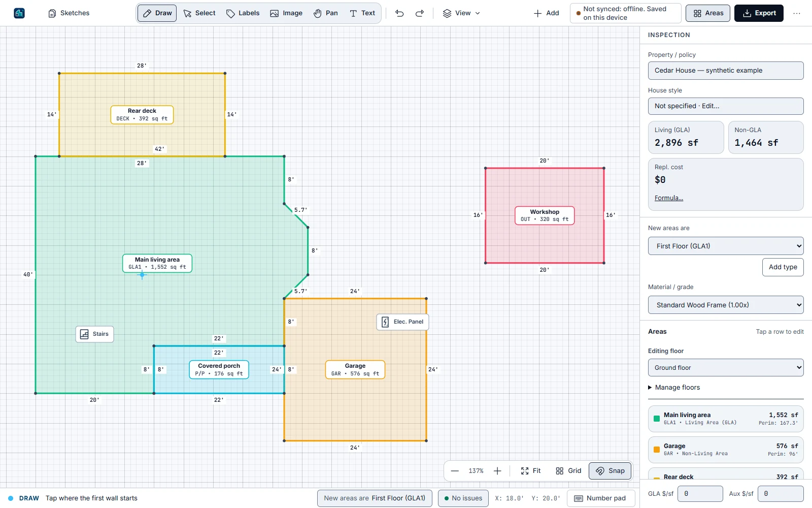Screen dimensions: 812x508
Task: Open the replacement cost Formula link
Action: pyautogui.click(x=669, y=198)
